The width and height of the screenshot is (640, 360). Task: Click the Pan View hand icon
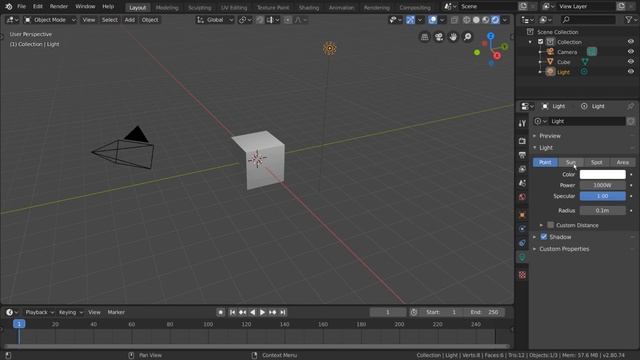[453, 37]
